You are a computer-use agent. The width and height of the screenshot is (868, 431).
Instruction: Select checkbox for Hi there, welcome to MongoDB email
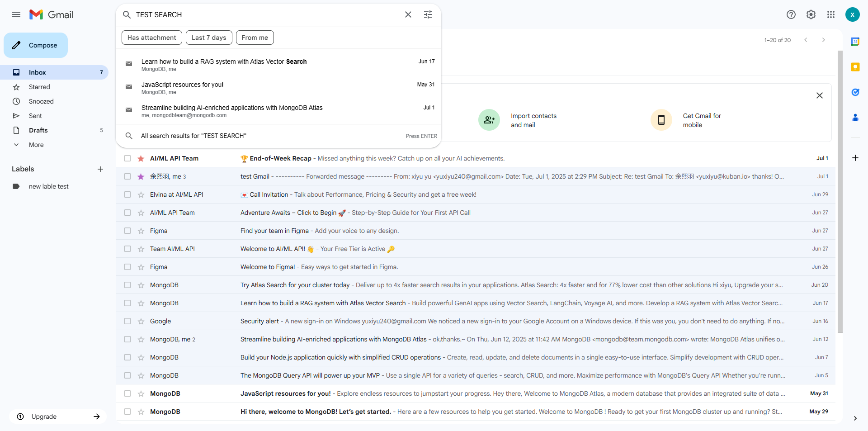tap(127, 412)
